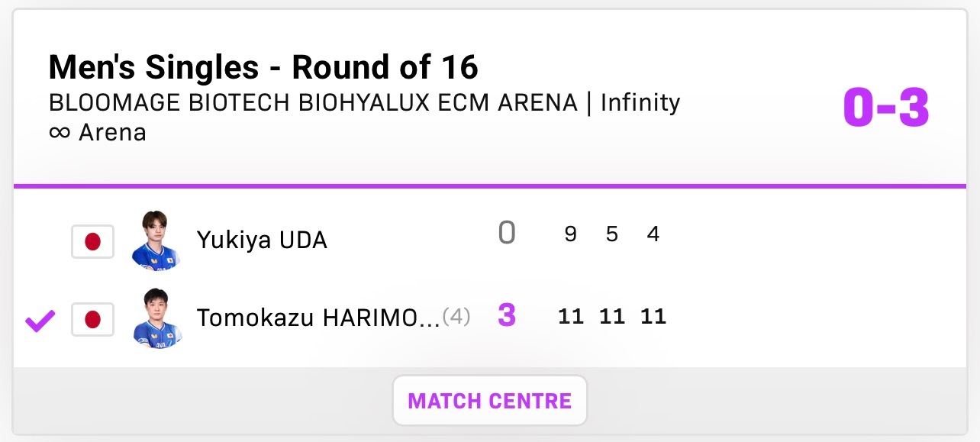The image size is (980, 442).
Task: Click Uda's games won total 0
Action: [506, 234]
